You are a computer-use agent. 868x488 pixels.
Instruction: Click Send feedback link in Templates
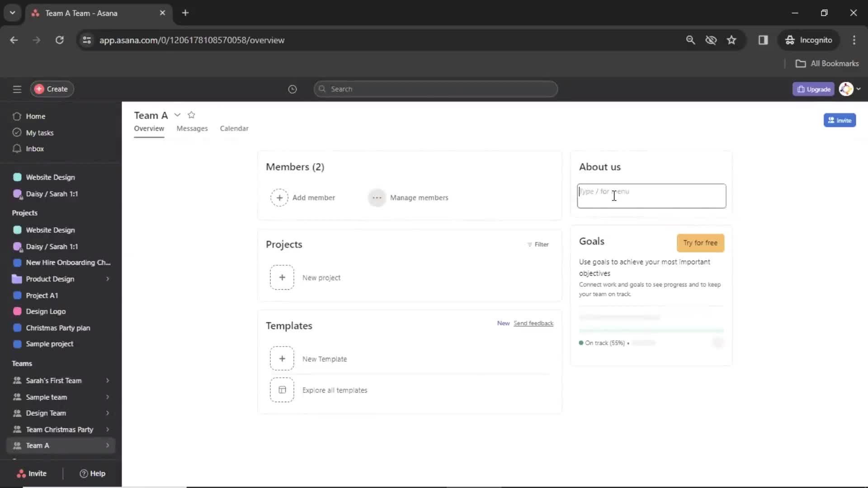point(533,323)
